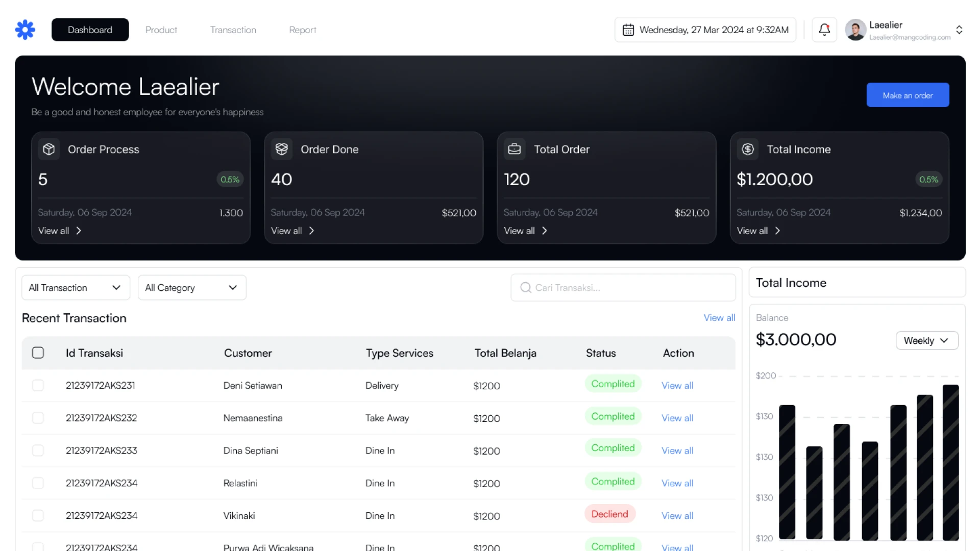Open the All Transaction dropdown
The image size is (980, 551).
tap(75, 287)
